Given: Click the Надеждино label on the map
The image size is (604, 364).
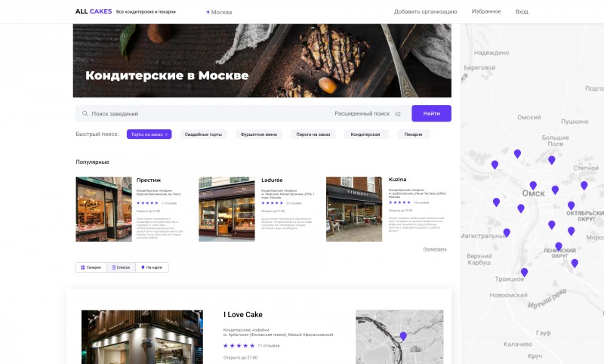Looking at the screenshot, I should point(492,53).
